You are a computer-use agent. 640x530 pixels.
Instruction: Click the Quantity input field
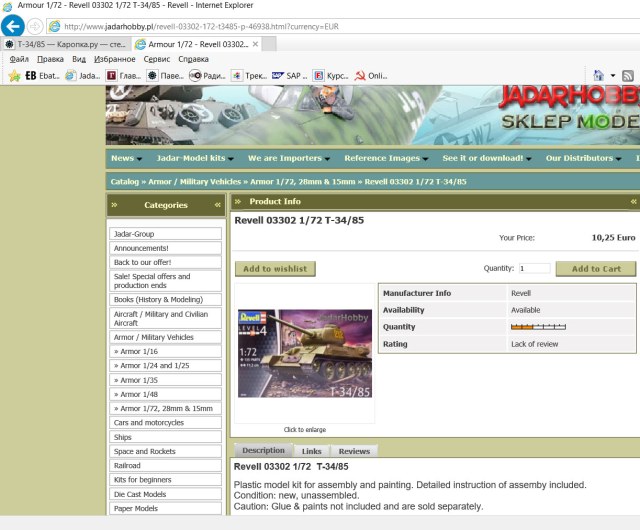534,268
